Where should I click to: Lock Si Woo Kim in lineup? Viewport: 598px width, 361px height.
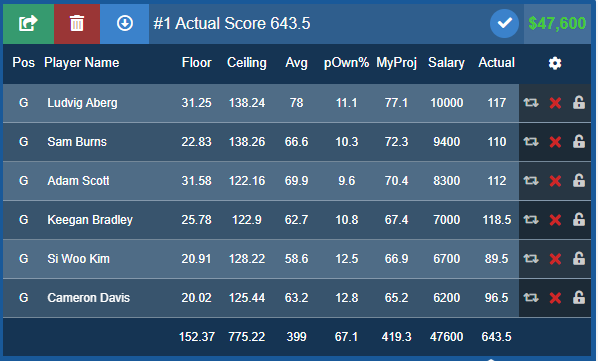coord(579,258)
